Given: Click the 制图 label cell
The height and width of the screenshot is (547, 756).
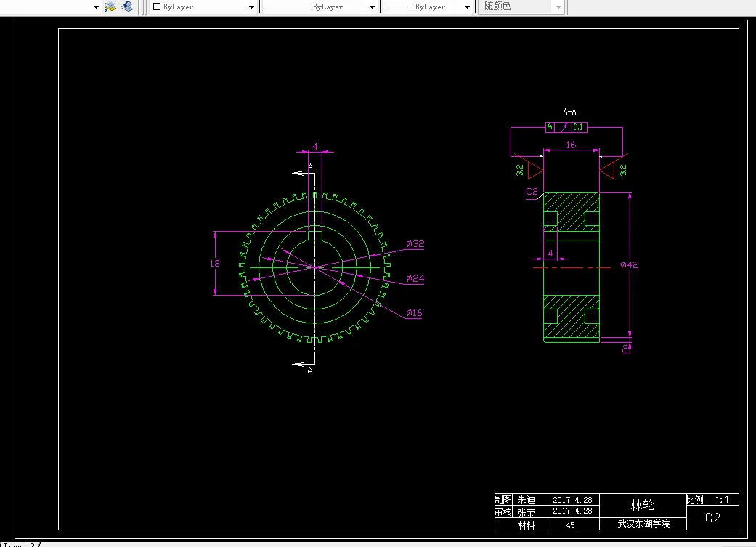Looking at the screenshot, I should coord(503,500).
